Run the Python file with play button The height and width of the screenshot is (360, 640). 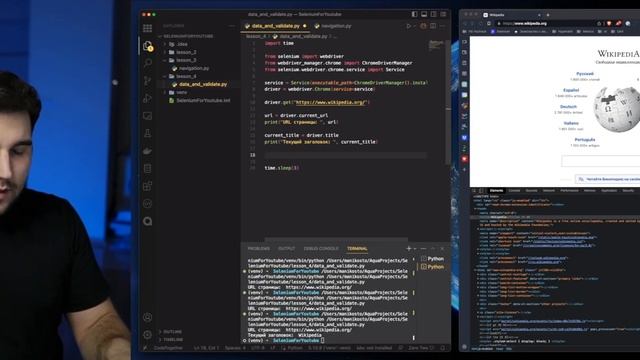point(409,26)
